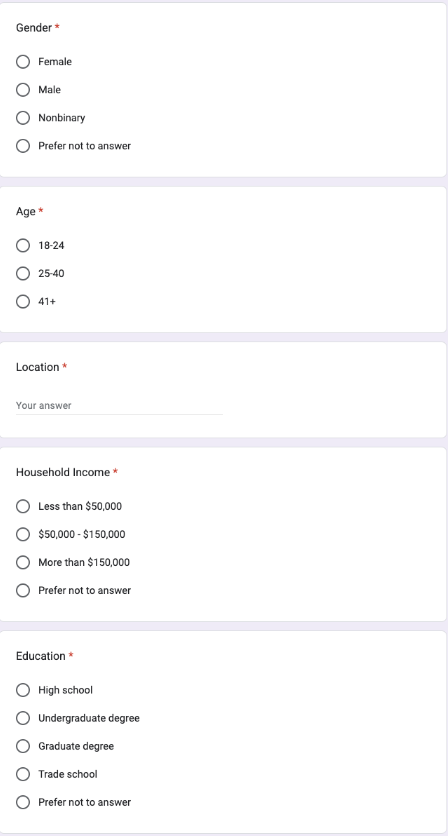448x836 pixels.
Task: Select Household Income's Prefer not to answer
Action: coord(23,590)
